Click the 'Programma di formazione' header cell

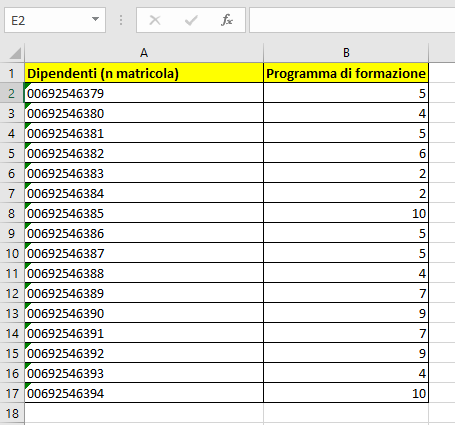point(346,73)
